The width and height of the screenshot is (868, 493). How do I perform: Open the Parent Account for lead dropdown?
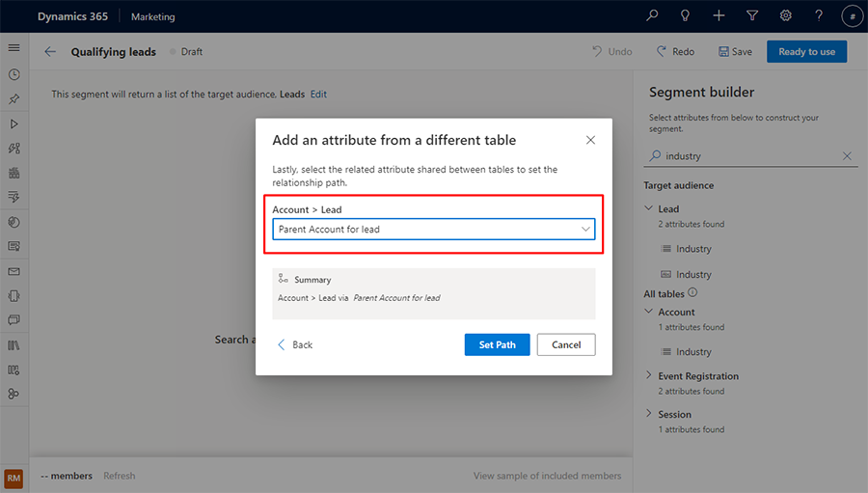coord(433,230)
